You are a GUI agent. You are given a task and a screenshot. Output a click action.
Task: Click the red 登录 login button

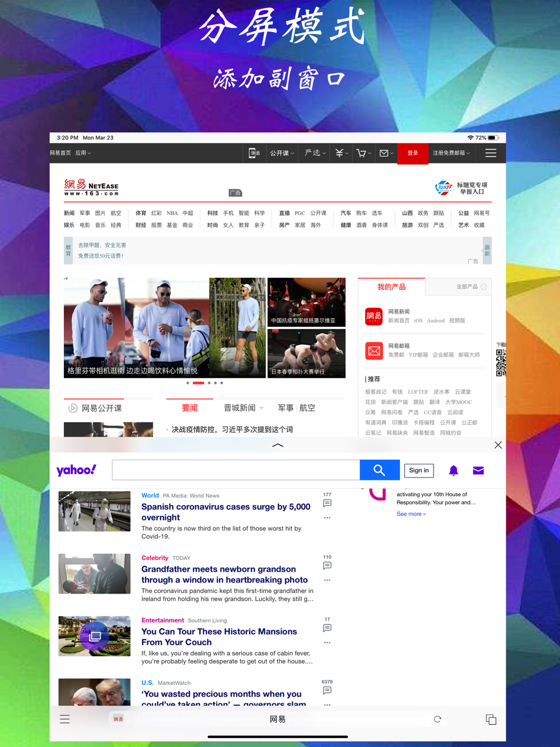pyautogui.click(x=413, y=153)
